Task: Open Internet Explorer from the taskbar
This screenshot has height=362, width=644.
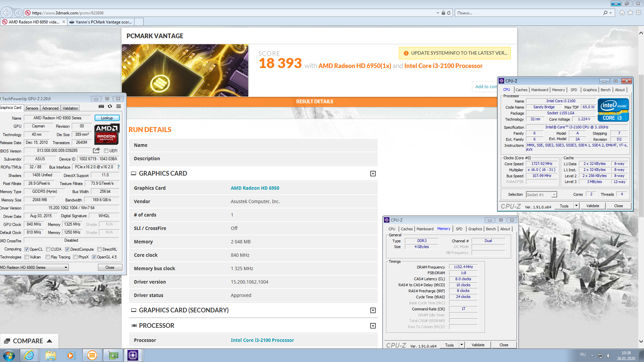Action: [29, 355]
